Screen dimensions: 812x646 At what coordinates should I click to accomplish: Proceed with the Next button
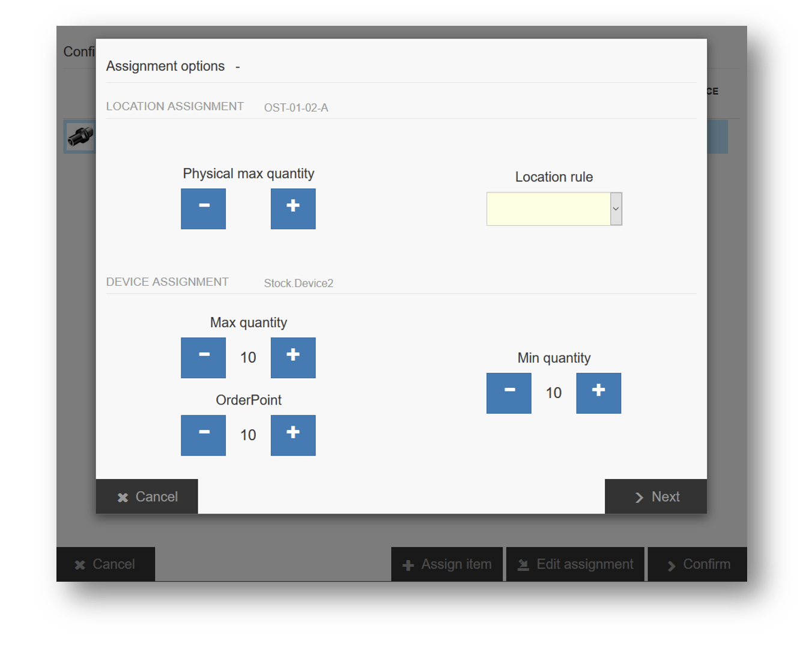(656, 497)
